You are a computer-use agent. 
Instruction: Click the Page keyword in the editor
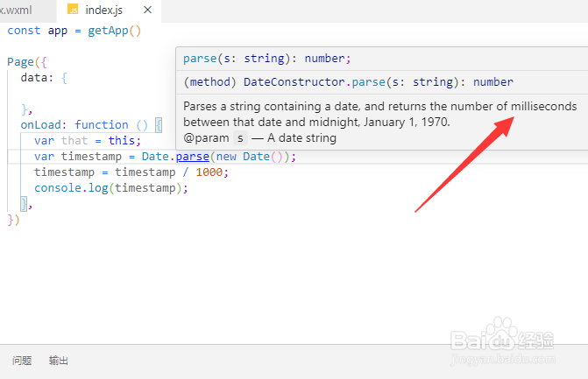21,62
